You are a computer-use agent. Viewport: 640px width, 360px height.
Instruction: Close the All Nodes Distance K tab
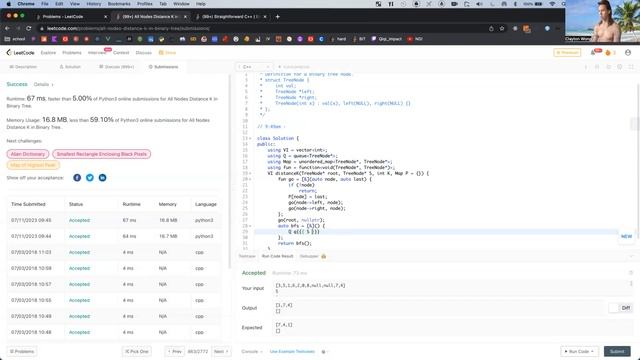click(185, 17)
